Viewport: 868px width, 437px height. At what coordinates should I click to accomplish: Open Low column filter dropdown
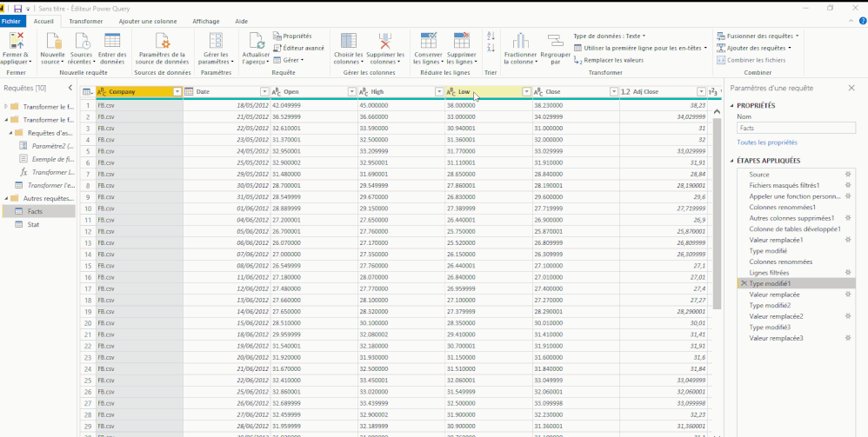coord(526,92)
